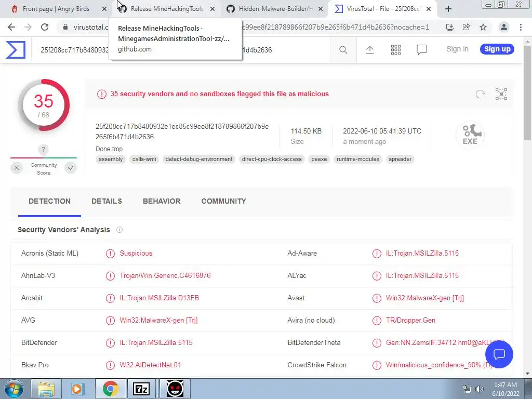Vote negative with the X community button
Screen dimensions: 532x399
(16, 168)
